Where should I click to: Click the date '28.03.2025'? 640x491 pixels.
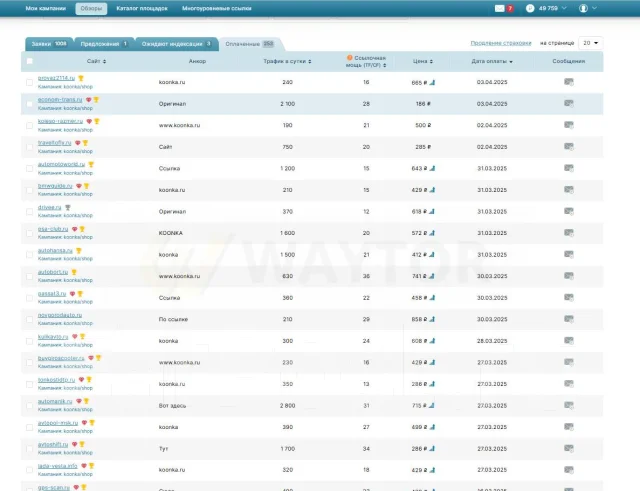pos(492,341)
